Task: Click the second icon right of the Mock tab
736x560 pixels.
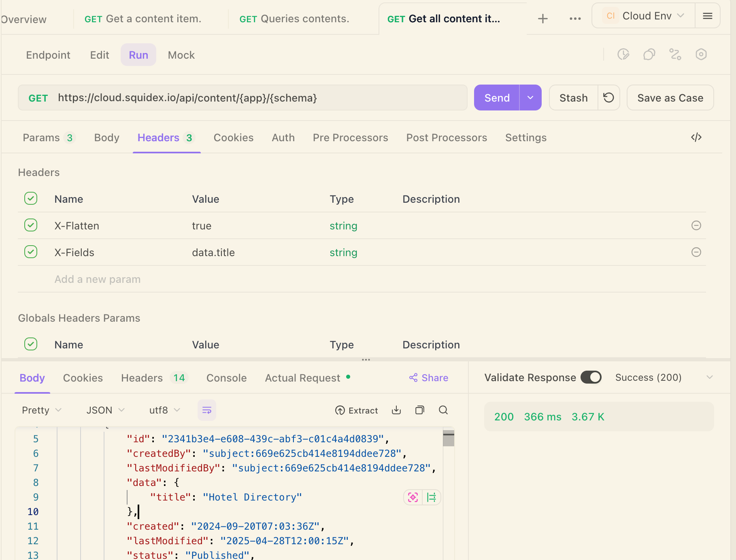Action: coord(649,54)
